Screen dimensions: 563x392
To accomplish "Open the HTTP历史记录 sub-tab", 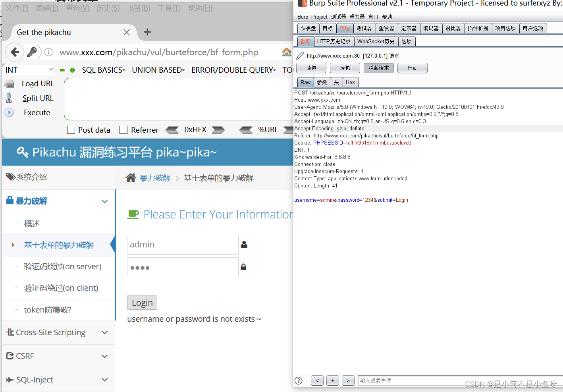I will pos(334,41).
